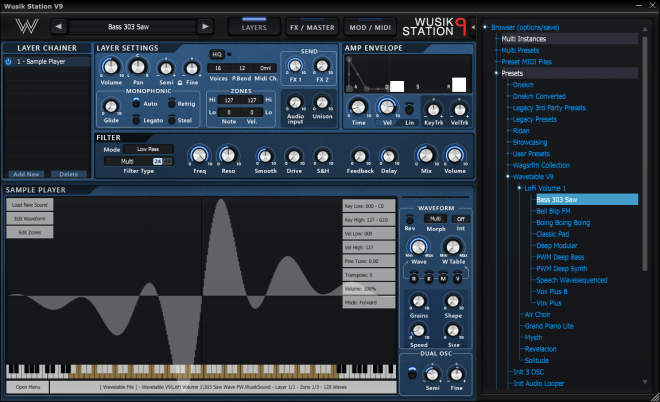Open the Multi Instances browser entry
Screen dimensions: 660x402
click(x=524, y=39)
